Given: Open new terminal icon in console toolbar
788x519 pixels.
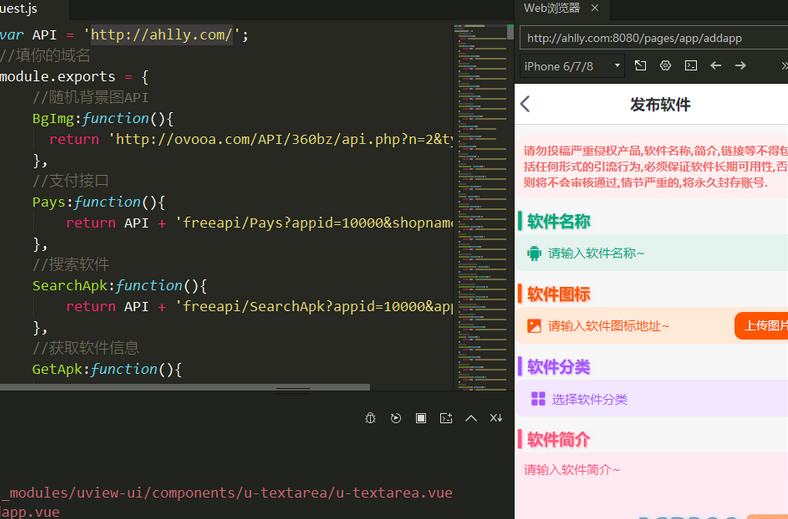Looking at the screenshot, I should pyautogui.click(x=446, y=418).
